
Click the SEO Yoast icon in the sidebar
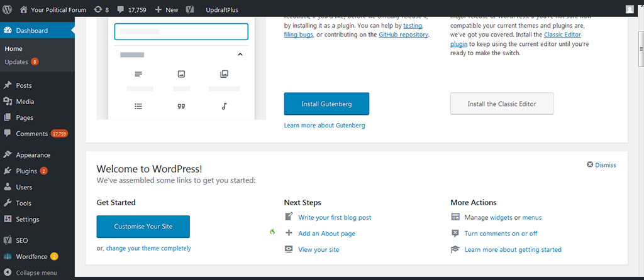click(8, 240)
